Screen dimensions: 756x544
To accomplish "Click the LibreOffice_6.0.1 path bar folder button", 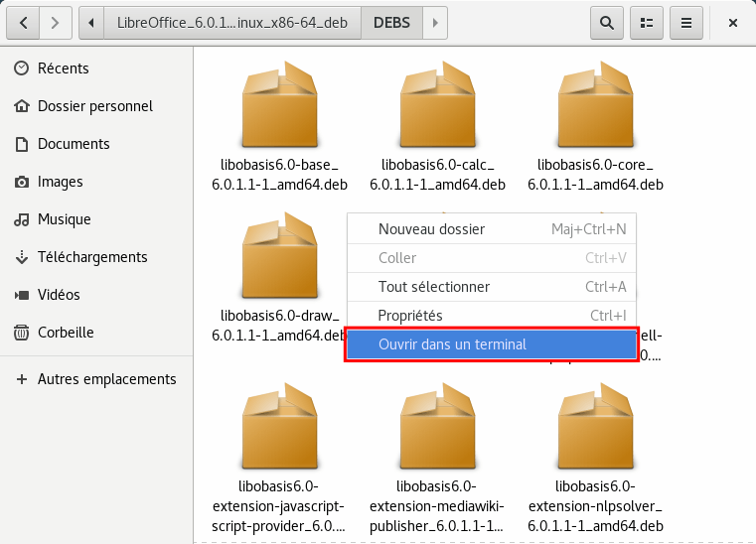I will click(x=231, y=23).
